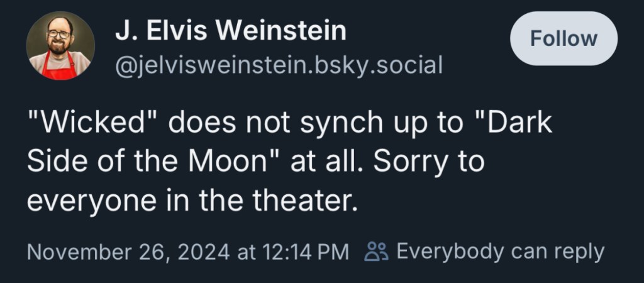
Task: Open J. Elvis Weinstein's profile avatar
Action: [x=60, y=46]
